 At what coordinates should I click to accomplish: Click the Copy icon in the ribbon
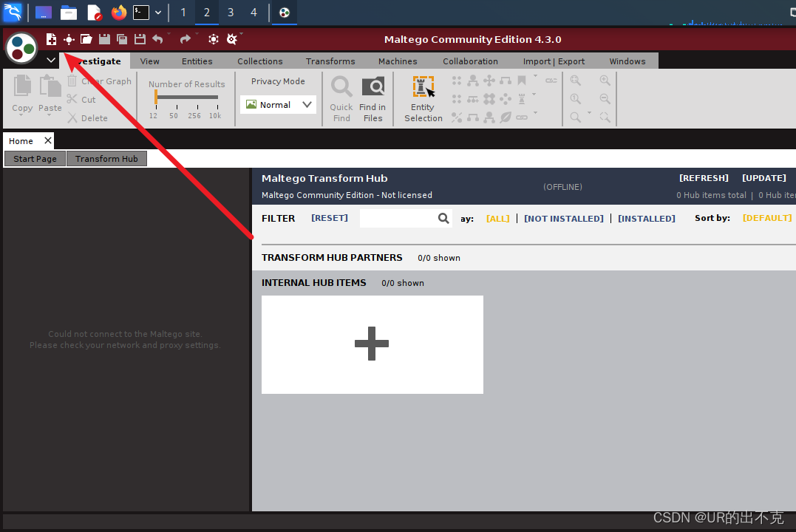(22, 86)
